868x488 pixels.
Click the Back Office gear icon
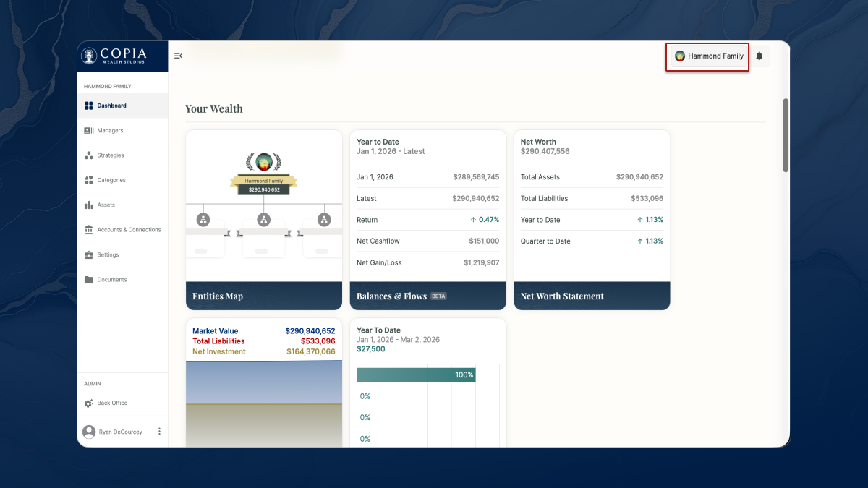pos(88,403)
